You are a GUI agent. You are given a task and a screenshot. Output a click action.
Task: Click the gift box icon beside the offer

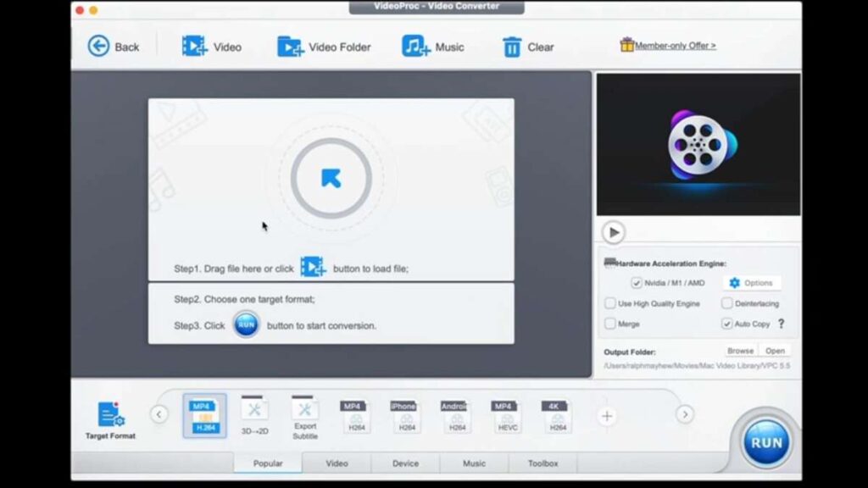pos(626,44)
